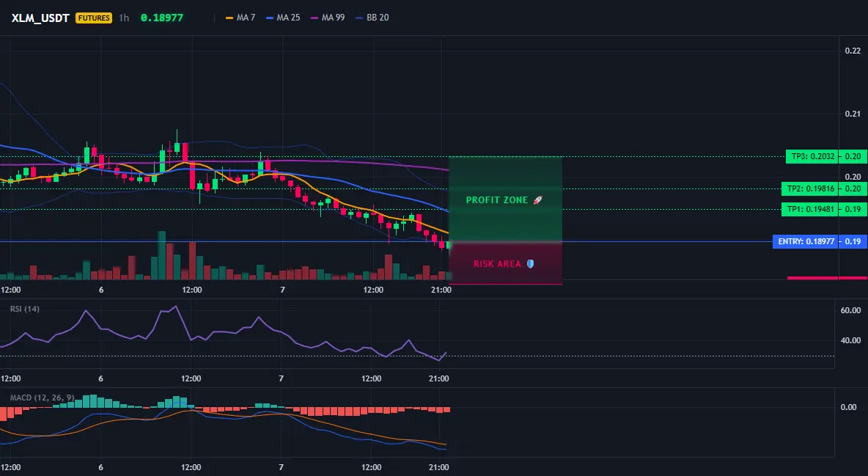Click the RISK AREA text
The image size is (868, 476).
click(x=497, y=264)
